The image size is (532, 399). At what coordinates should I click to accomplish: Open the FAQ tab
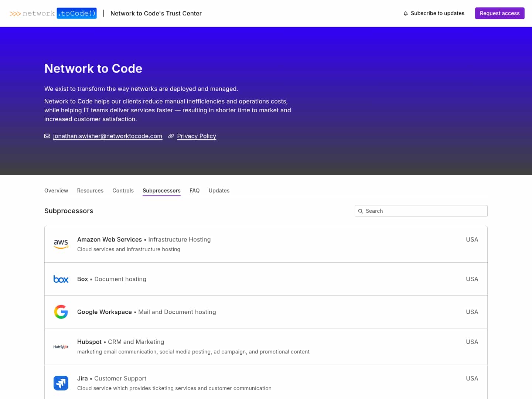point(194,191)
